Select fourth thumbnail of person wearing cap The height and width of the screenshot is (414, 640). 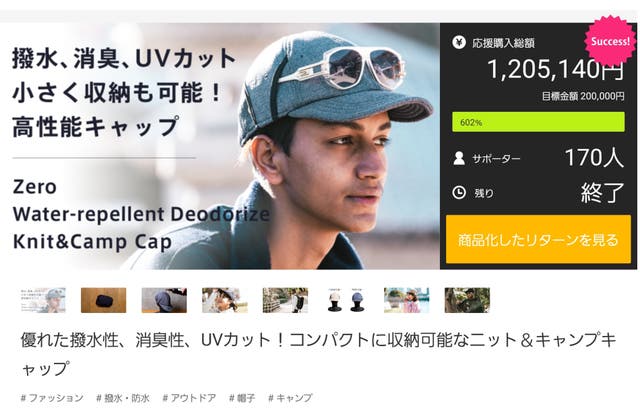pyautogui.click(x=225, y=300)
